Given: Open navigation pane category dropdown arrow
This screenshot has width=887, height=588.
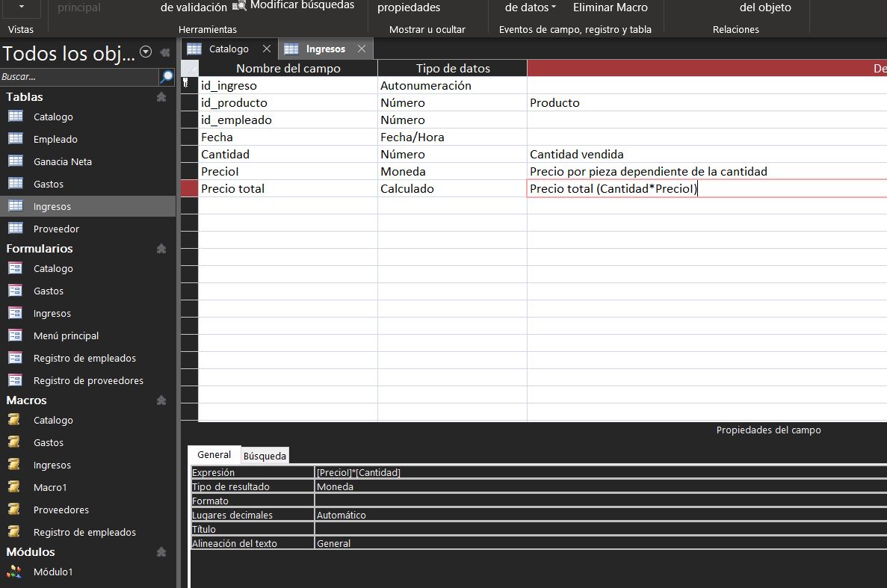Looking at the screenshot, I should [x=146, y=52].
